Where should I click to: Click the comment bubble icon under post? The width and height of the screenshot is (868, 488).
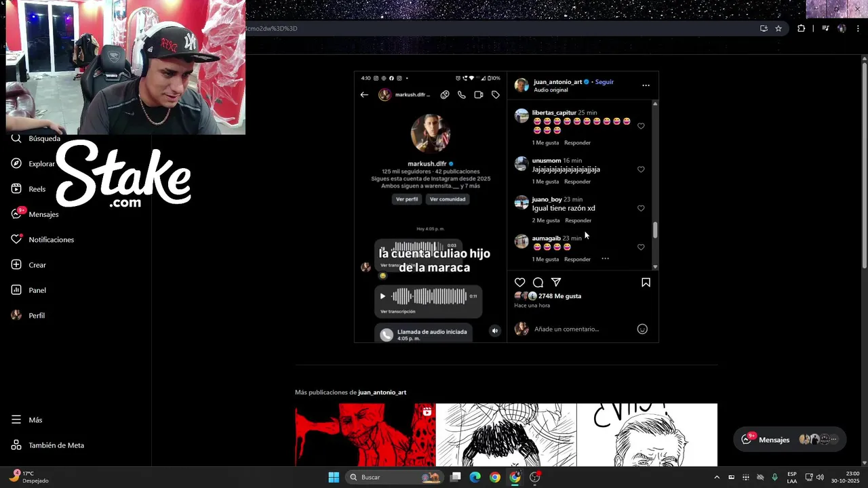tap(538, 282)
